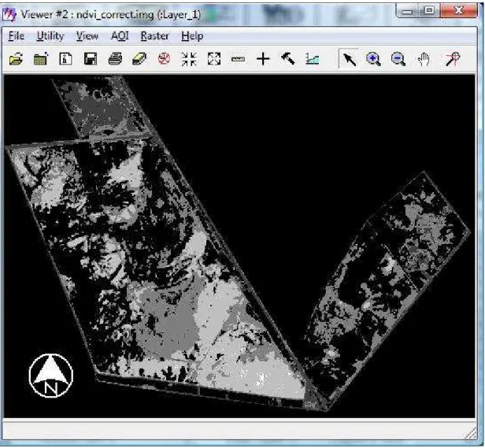Maximize the Viewer #2 window
Viewport: 485px width, 448px height.
tap(429, 11)
